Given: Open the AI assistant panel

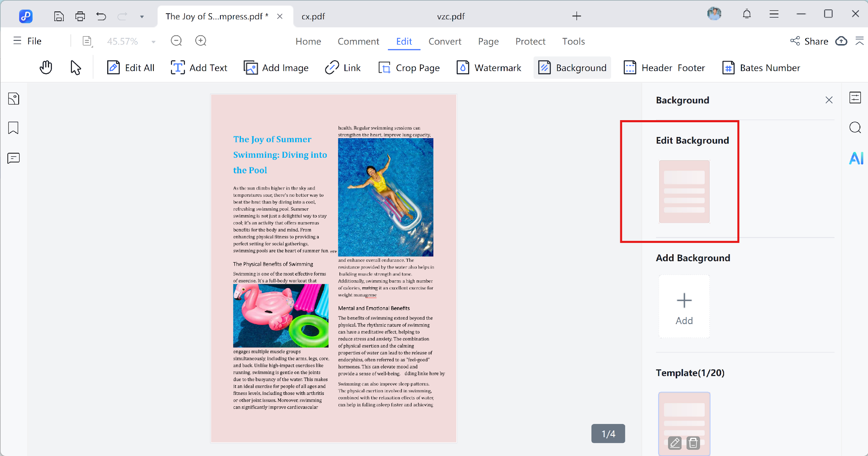Looking at the screenshot, I should 856,158.
